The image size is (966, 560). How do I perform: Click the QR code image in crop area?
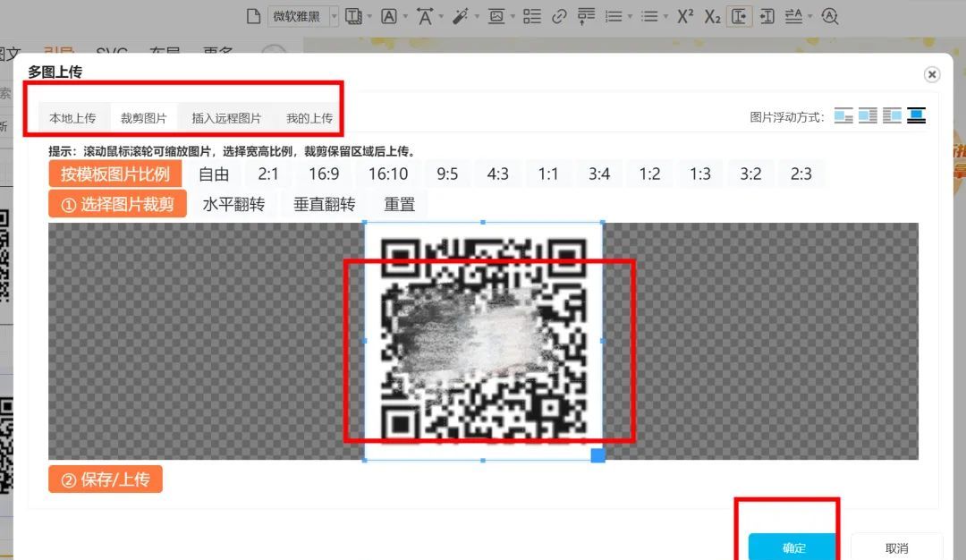click(484, 341)
